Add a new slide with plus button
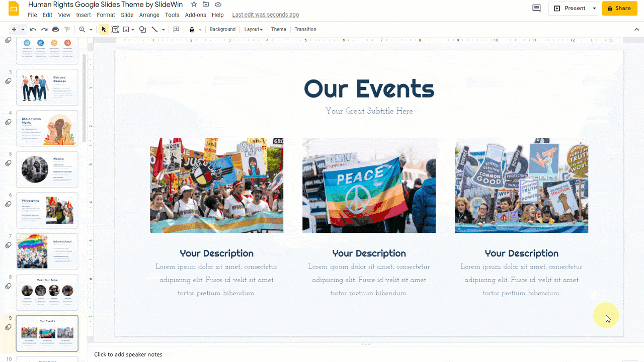 pos(14,30)
